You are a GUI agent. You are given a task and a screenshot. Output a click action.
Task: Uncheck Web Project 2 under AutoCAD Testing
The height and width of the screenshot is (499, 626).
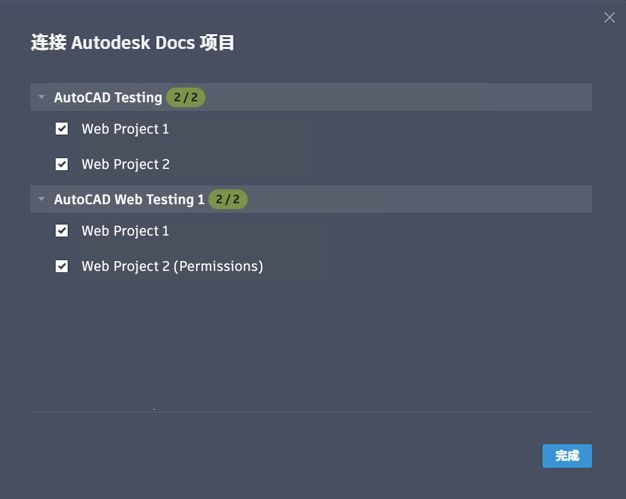pos(62,164)
